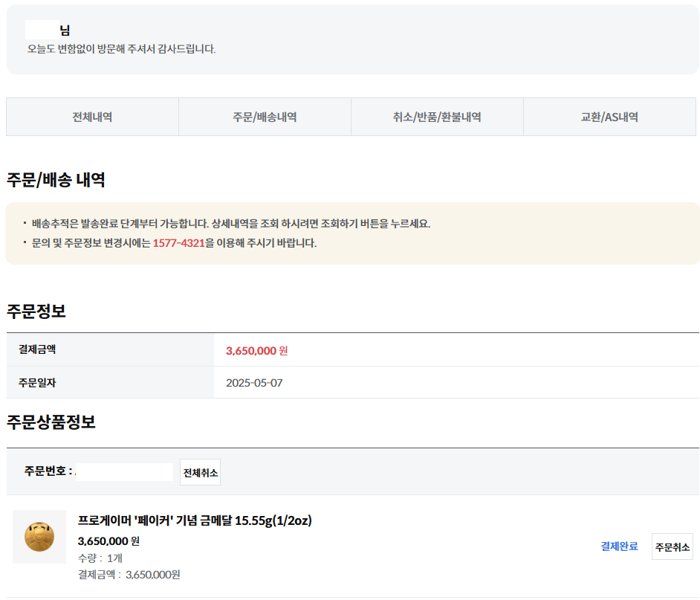
Task: Go to the 교환/AS내역 tab
Action: point(609,117)
